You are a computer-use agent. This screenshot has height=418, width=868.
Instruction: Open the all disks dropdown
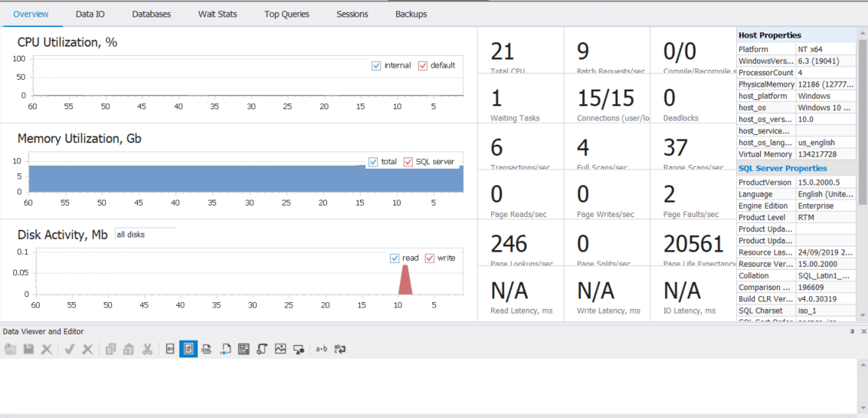click(x=146, y=235)
